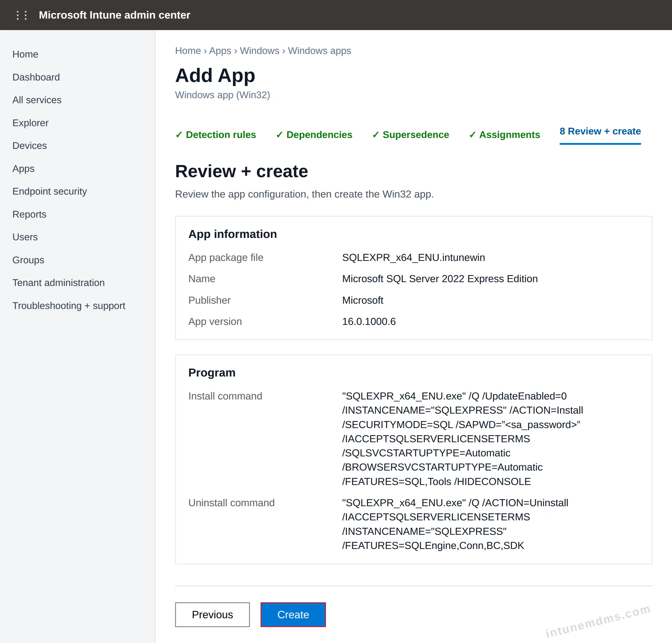Screen dimensions: 672x643
Task: Click the Uninstall command label
Action: (232, 503)
